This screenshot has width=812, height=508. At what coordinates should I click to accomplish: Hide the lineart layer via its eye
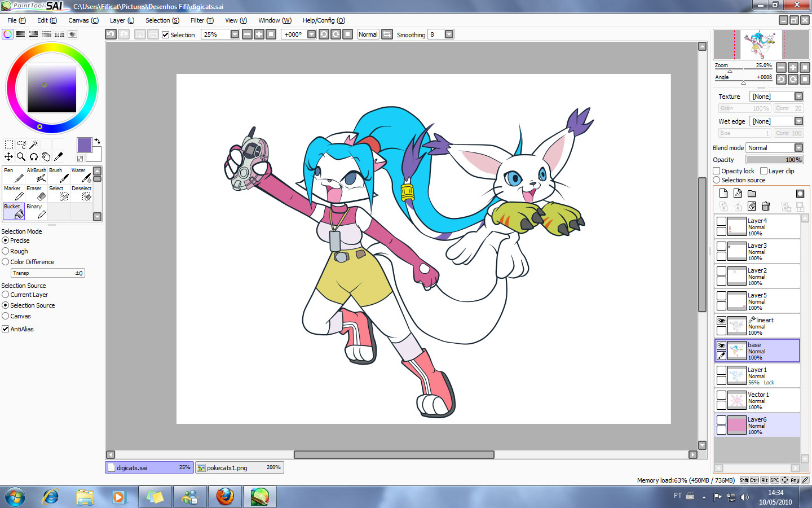721,321
